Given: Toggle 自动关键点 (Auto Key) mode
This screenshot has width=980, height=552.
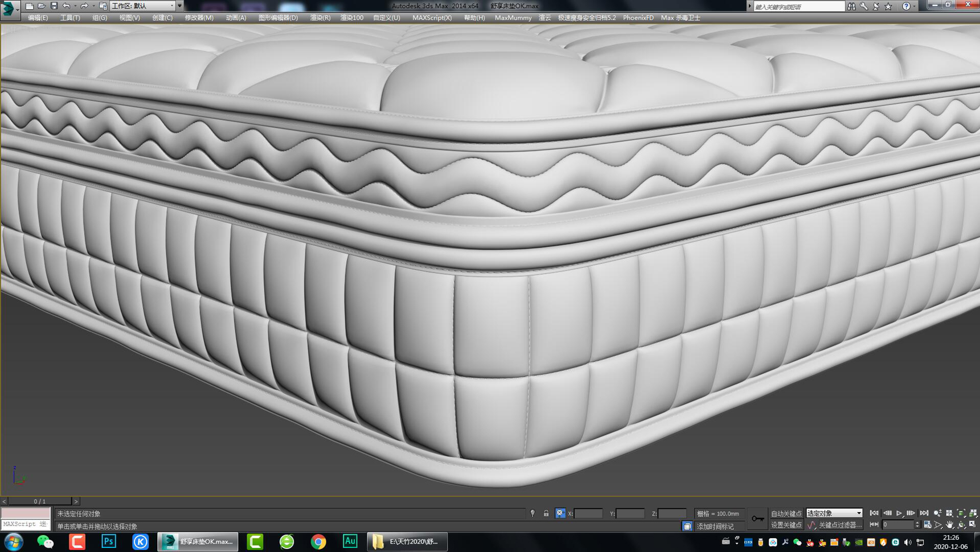Looking at the screenshot, I should [787, 513].
